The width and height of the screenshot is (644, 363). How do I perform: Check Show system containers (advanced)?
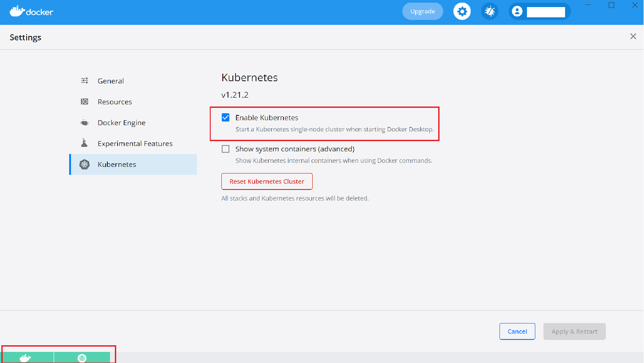click(226, 149)
